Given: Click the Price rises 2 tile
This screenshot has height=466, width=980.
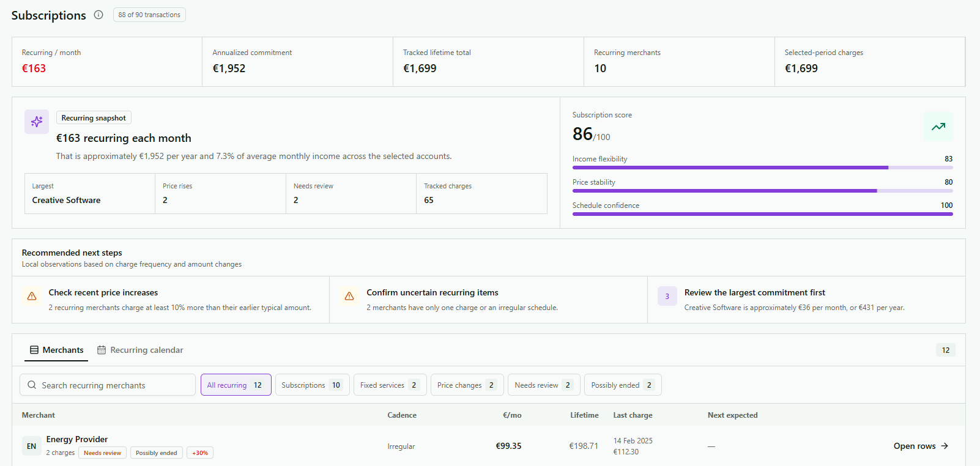Looking at the screenshot, I should [x=220, y=194].
